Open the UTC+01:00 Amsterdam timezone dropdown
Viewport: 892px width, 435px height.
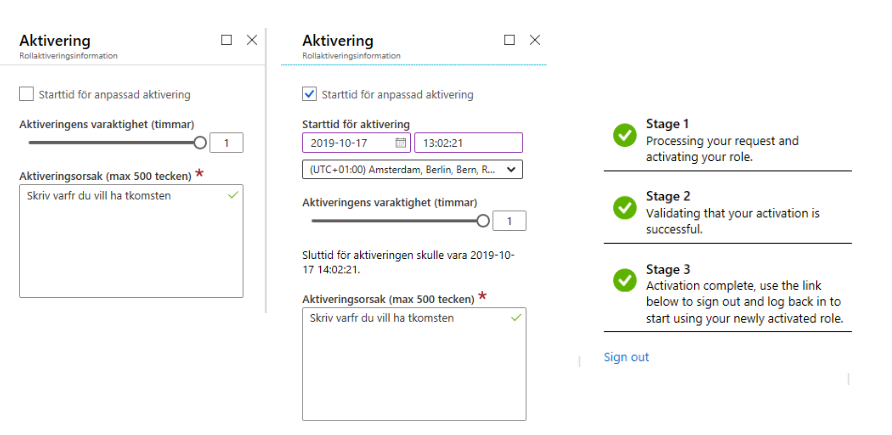[412, 169]
